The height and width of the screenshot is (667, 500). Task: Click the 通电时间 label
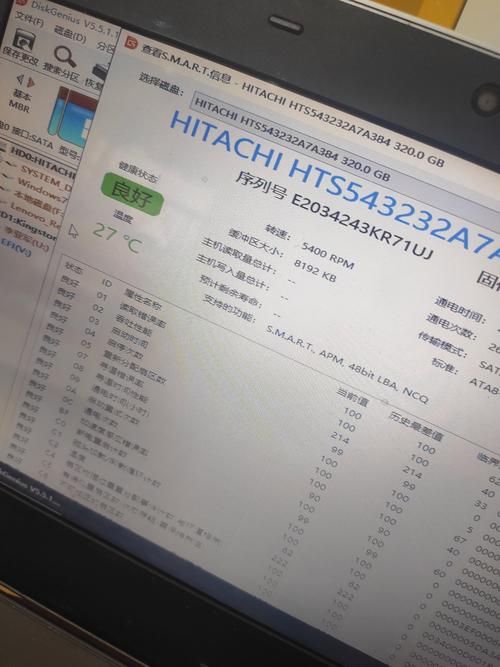click(460, 310)
